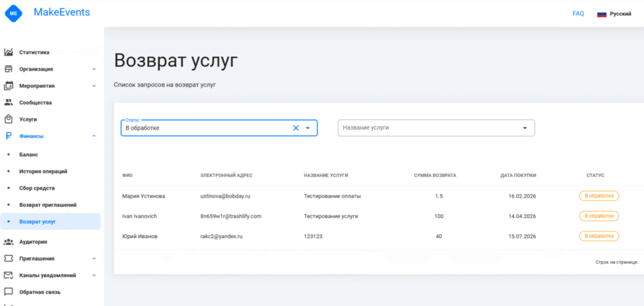This screenshot has height=306, width=644.
Task: Open the Услуги menu item
Action: 28,119
